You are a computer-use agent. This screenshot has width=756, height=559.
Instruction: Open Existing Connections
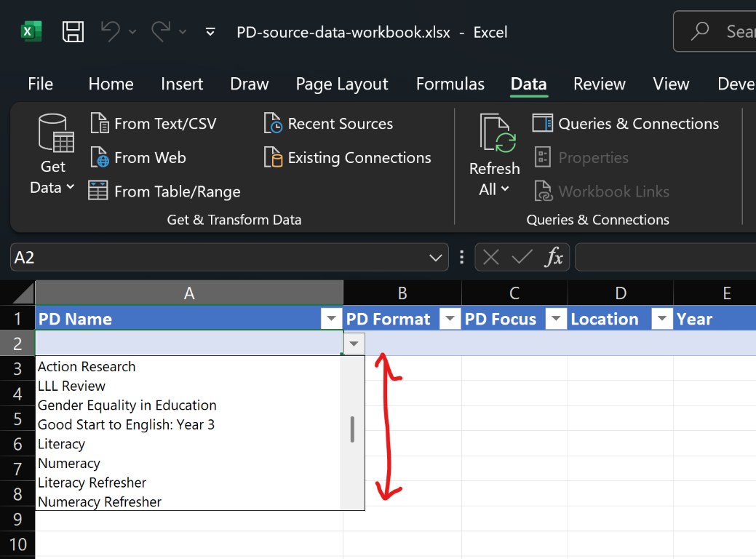pos(348,158)
